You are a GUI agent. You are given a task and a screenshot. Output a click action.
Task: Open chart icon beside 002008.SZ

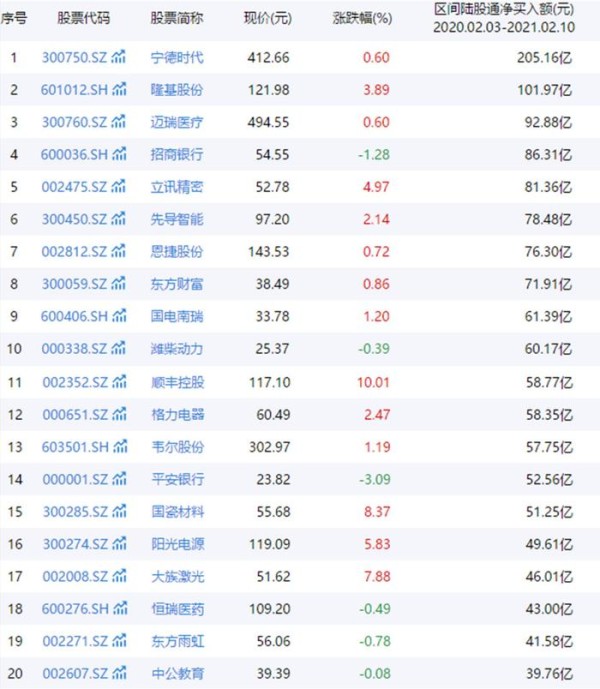(x=119, y=576)
